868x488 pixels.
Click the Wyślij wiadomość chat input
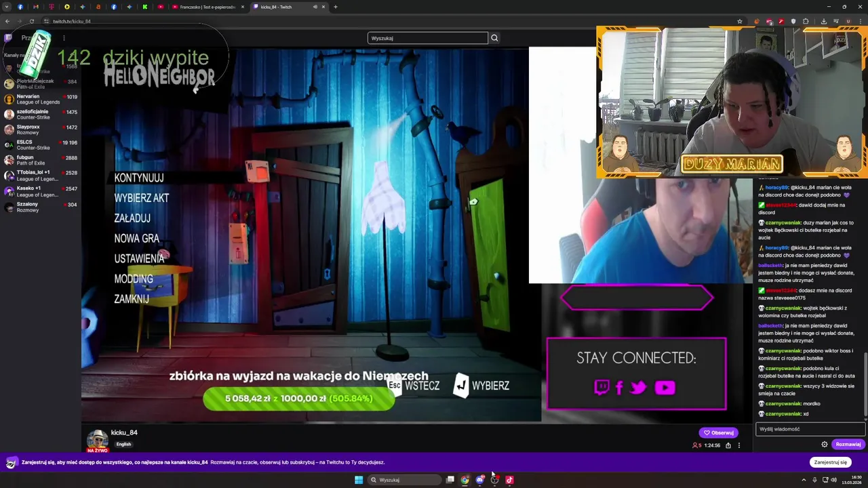810,429
